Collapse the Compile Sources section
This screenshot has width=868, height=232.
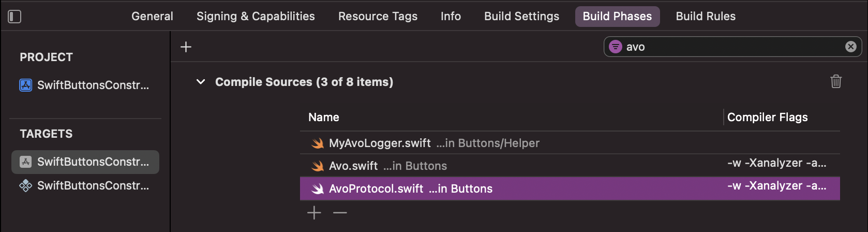coord(201,82)
